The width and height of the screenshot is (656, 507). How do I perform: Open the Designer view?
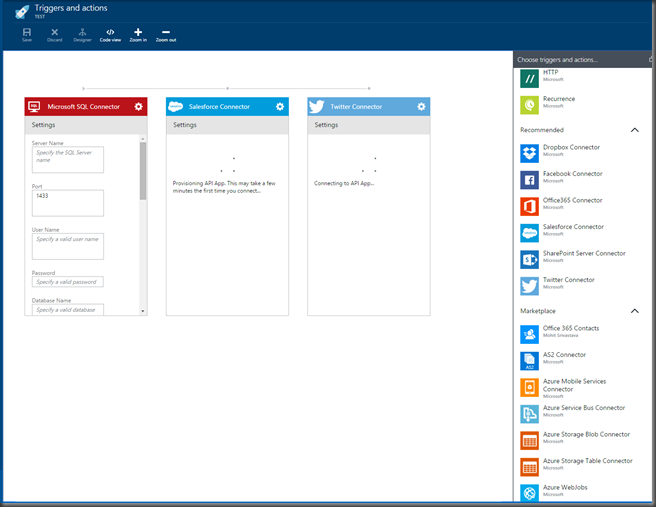(82, 34)
